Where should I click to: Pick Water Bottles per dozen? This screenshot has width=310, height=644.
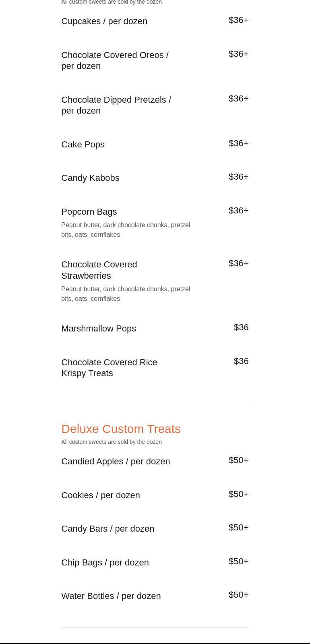tap(111, 596)
